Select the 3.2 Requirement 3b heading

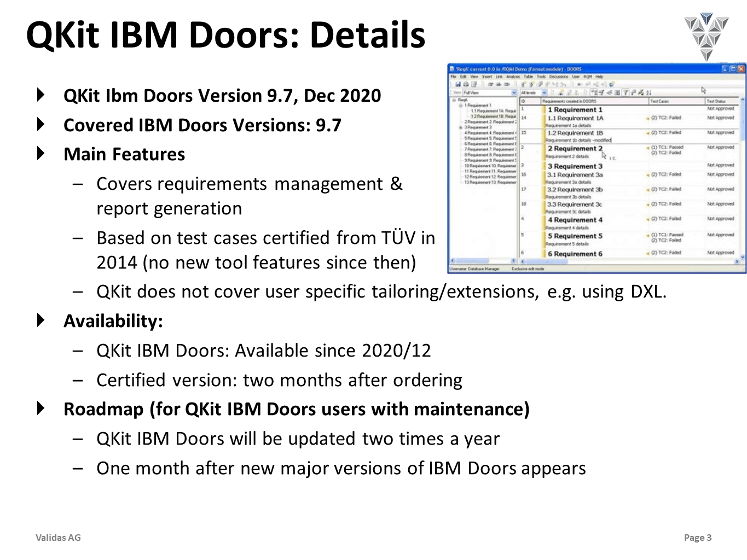coord(575,190)
